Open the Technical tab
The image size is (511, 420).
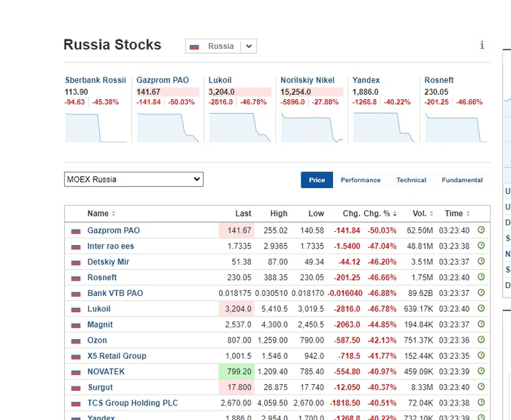(x=411, y=180)
